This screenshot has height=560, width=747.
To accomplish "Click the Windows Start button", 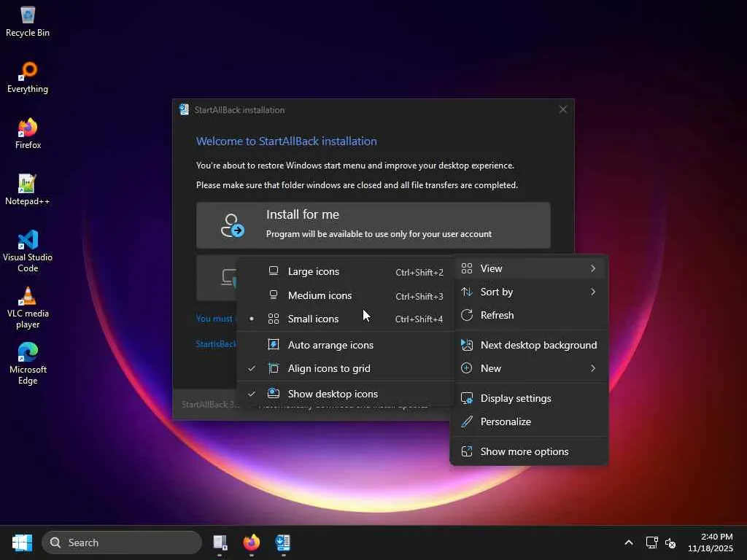I will point(22,542).
